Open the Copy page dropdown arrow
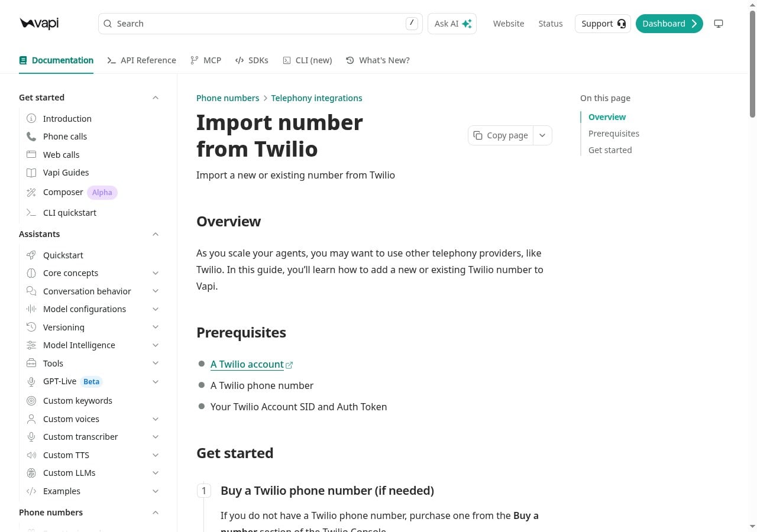 542,135
